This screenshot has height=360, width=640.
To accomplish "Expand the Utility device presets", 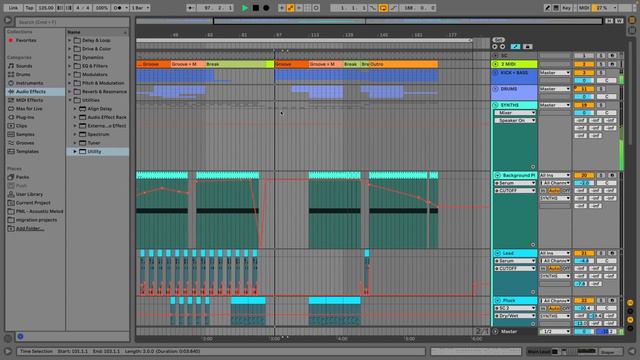I will 75,151.
